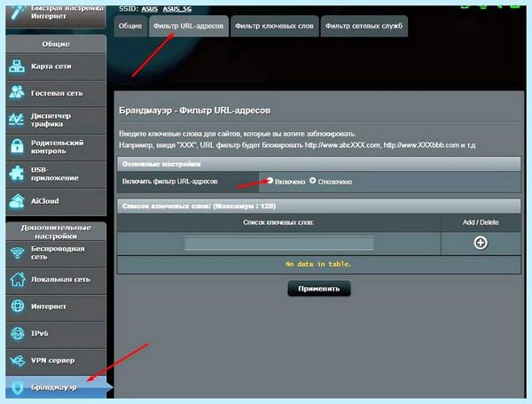
Task: Open AiCloud menu item
Action: pyautogui.click(x=56, y=202)
